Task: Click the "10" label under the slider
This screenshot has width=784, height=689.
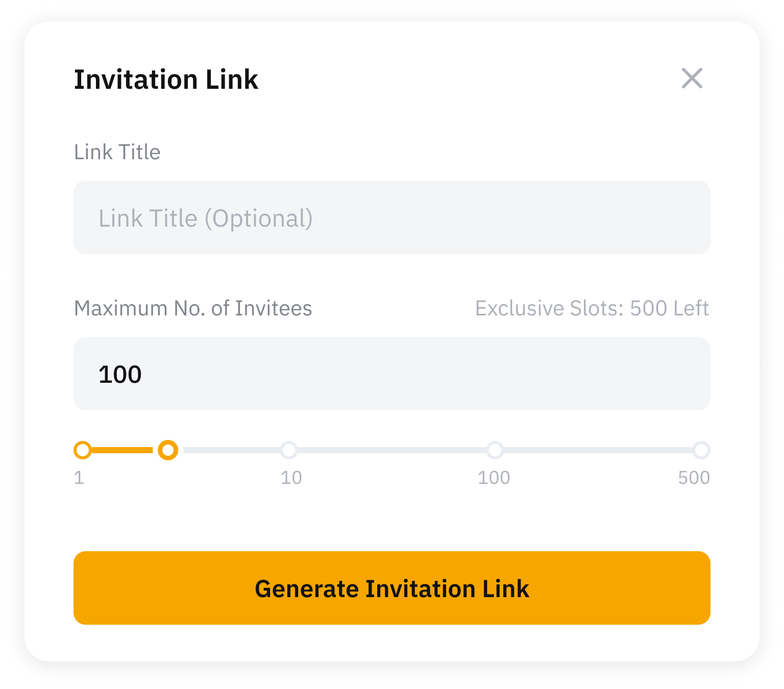Action: click(291, 478)
